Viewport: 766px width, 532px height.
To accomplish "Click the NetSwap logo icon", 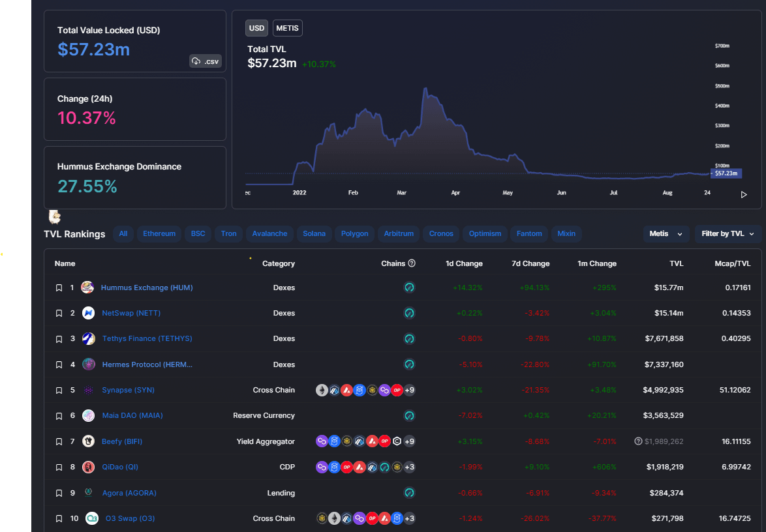I will click(88, 313).
